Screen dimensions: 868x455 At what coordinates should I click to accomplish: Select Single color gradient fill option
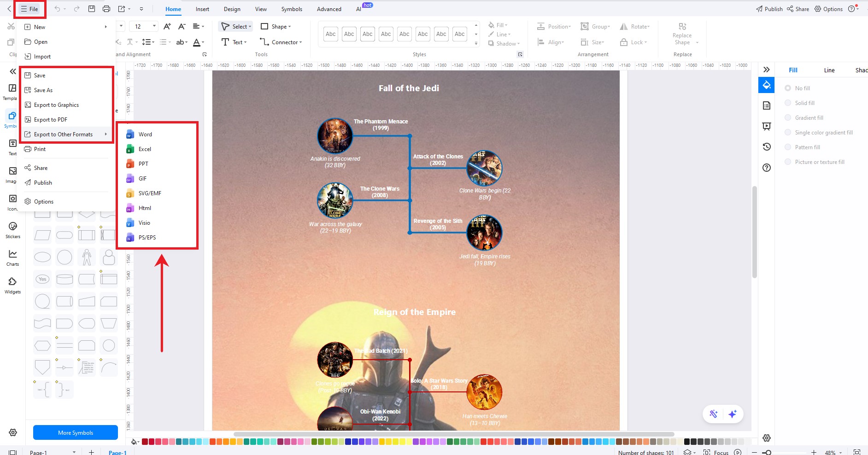[788, 132]
